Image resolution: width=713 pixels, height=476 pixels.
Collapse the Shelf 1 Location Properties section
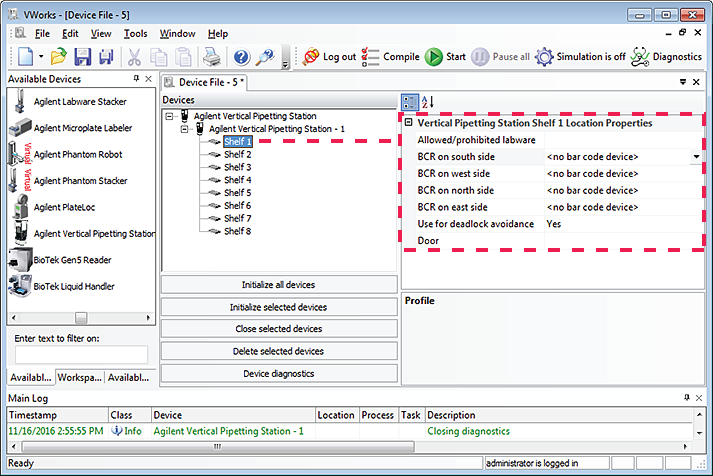pyautogui.click(x=409, y=123)
